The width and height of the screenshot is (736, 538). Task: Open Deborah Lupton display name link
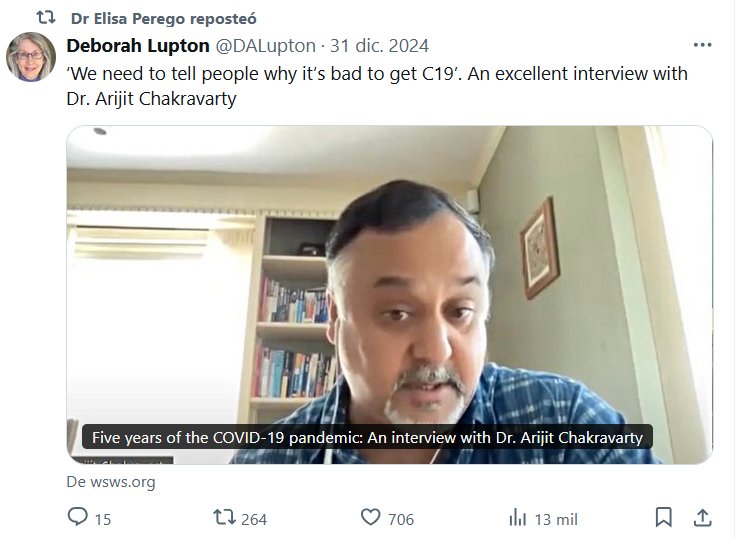138,46
